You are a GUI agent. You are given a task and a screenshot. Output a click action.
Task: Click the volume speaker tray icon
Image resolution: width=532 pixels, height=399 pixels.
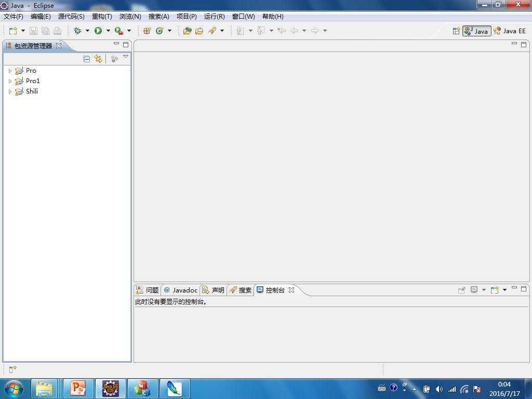tap(439, 389)
